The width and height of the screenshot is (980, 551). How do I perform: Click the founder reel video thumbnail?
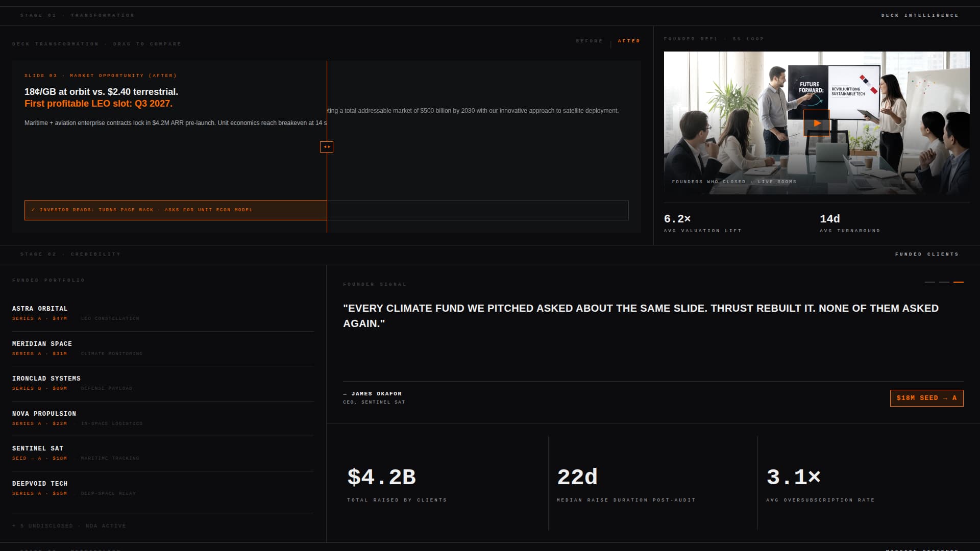(x=817, y=123)
